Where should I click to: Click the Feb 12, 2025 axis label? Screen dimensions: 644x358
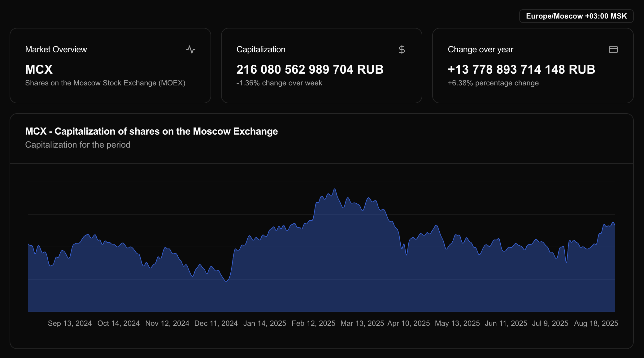tap(313, 323)
